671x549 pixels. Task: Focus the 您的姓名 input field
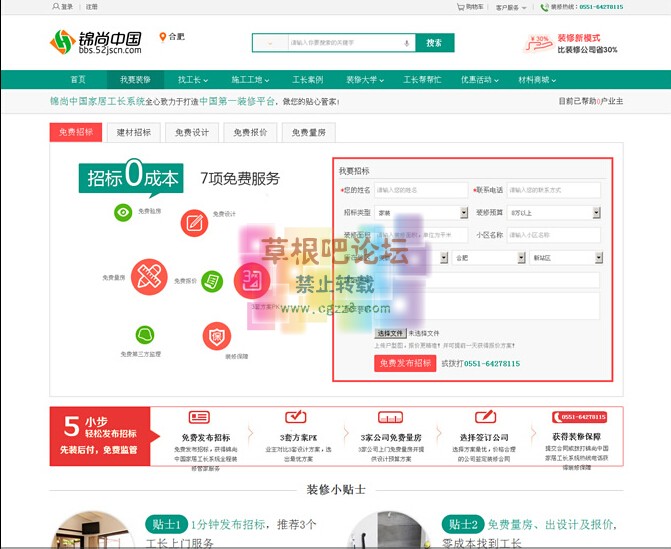click(x=421, y=190)
